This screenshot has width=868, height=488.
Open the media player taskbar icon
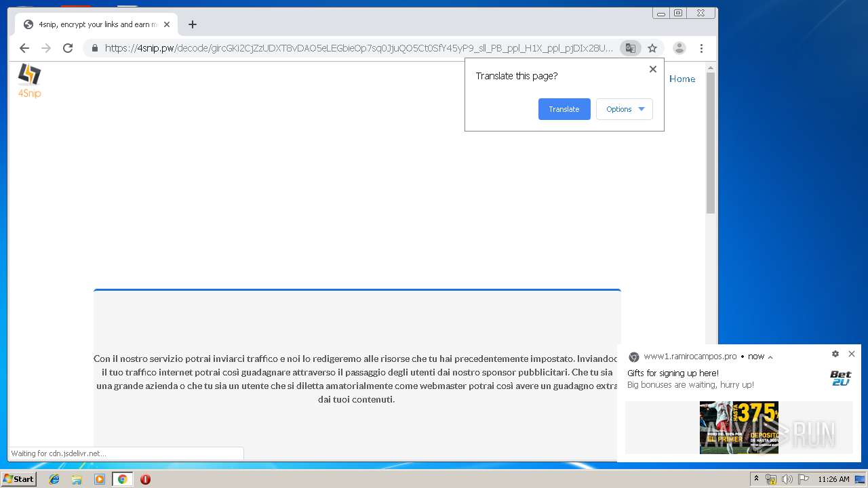point(100,479)
